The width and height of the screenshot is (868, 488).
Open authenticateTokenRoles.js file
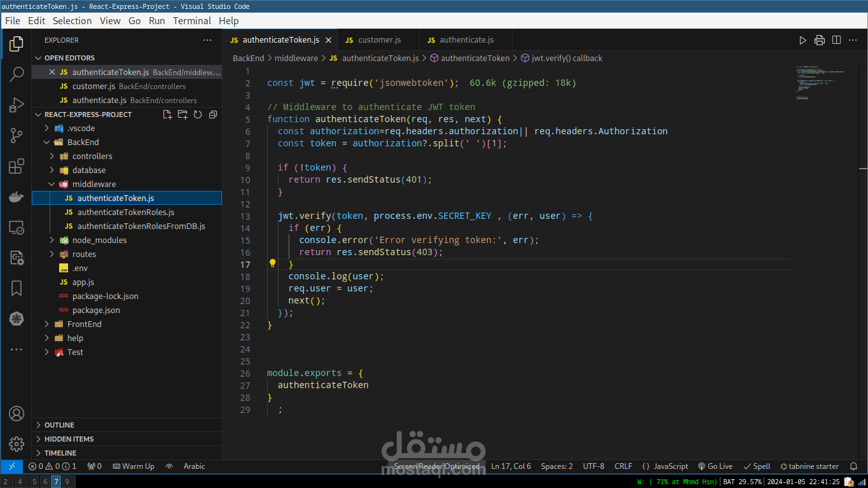[127, 213]
